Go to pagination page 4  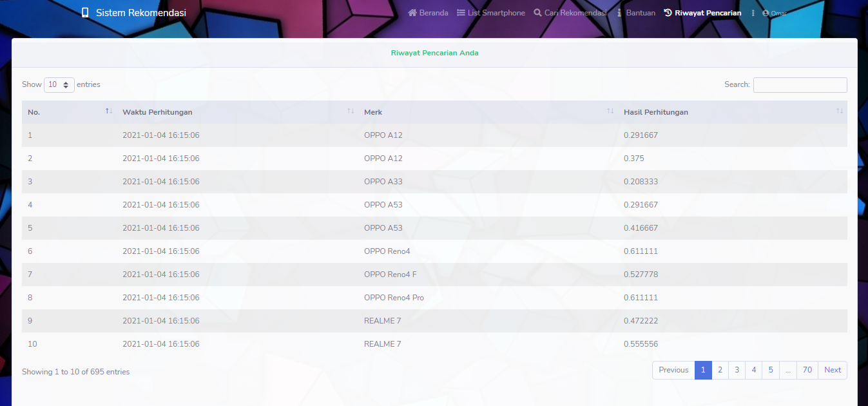pos(754,370)
